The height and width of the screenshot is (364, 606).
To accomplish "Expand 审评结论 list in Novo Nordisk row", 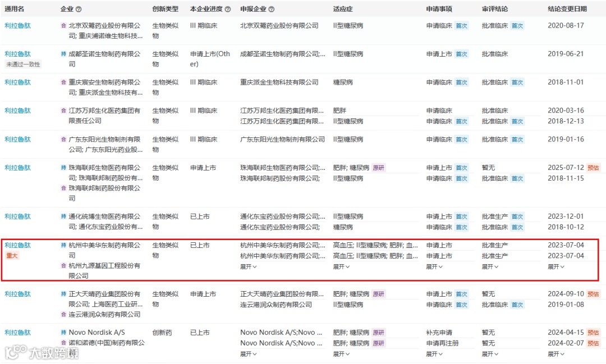I will pos(490,354).
